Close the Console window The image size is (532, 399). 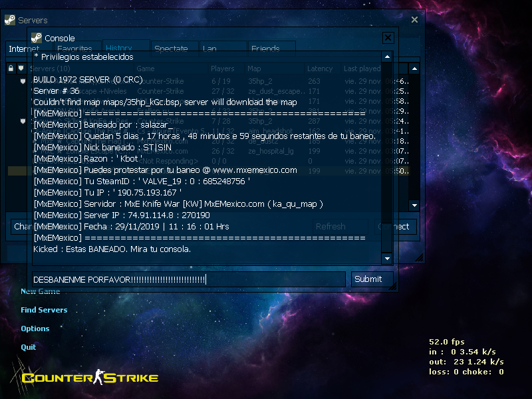388,38
